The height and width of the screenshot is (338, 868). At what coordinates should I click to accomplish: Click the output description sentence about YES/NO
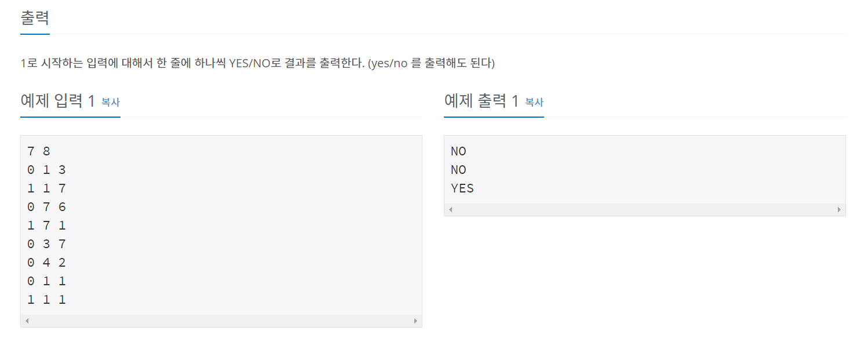(x=257, y=63)
